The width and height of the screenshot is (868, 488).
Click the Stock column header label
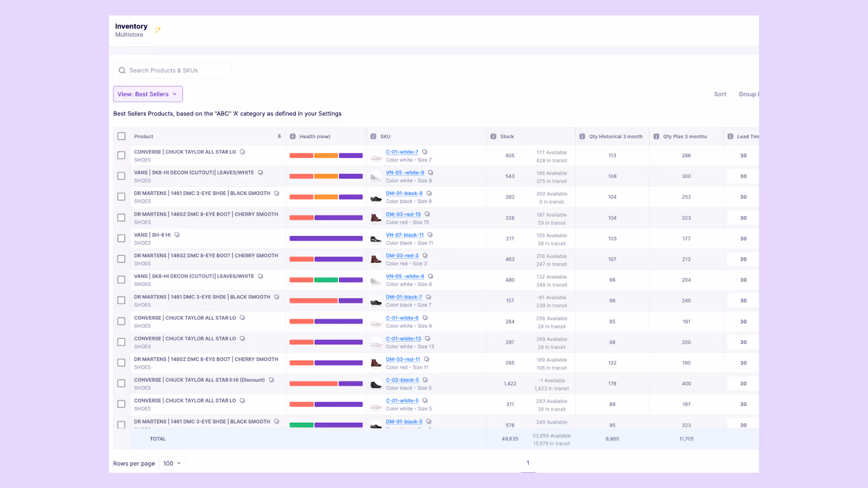tap(507, 137)
